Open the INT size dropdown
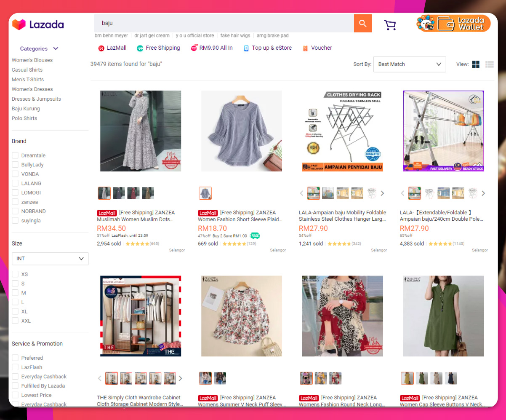 (50, 258)
